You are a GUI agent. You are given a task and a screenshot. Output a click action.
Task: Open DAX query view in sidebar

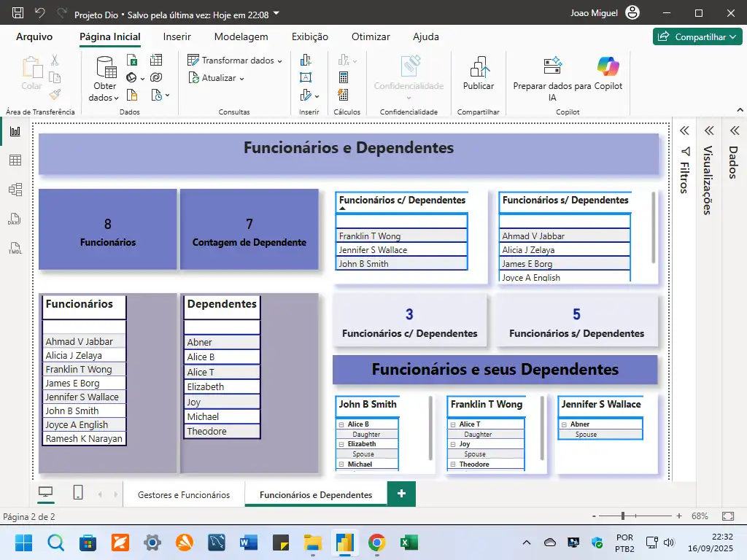coord(15,219)
